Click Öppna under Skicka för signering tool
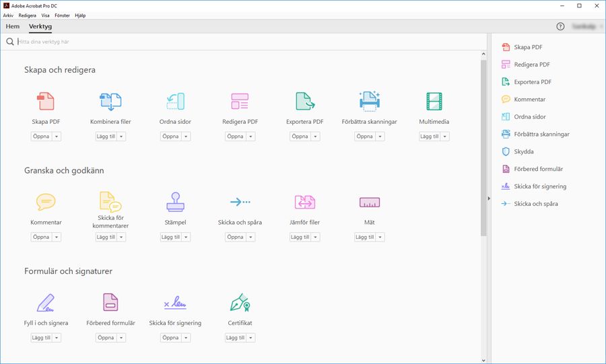The image size is (606, 364). point(170,338)
